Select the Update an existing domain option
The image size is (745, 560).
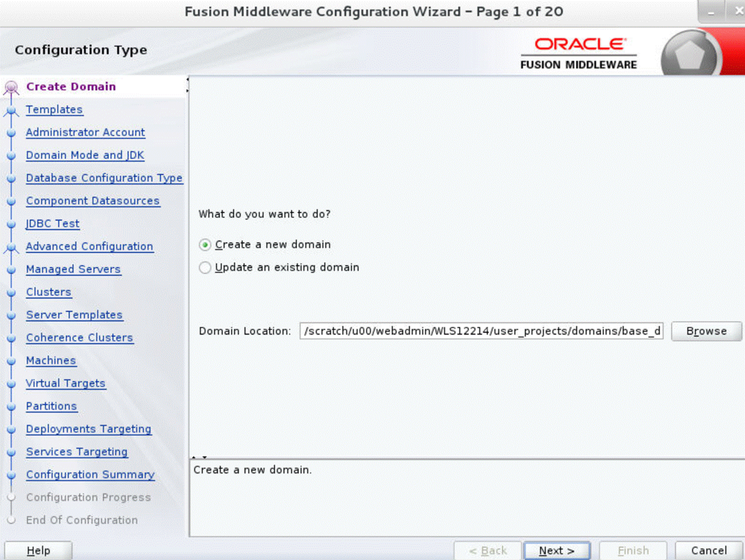pos(206,268)
